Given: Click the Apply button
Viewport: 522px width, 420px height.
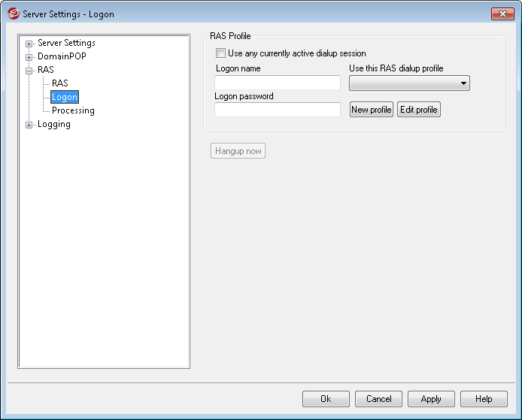Looking at the screenshot, I should point(431,399).
